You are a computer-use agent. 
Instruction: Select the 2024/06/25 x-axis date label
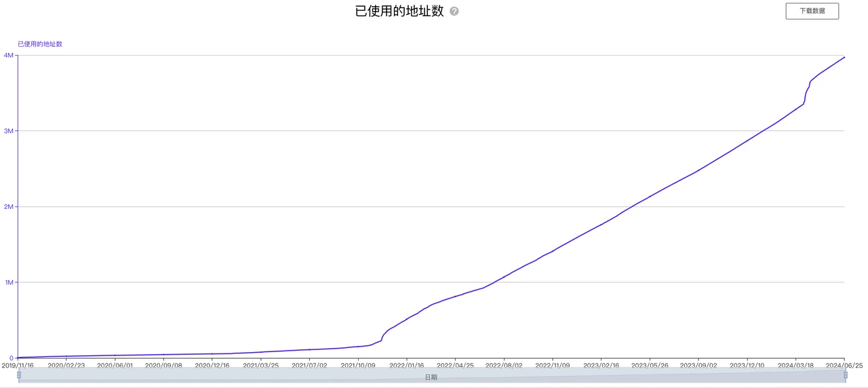pyautogui.click(x=844, y=365)
